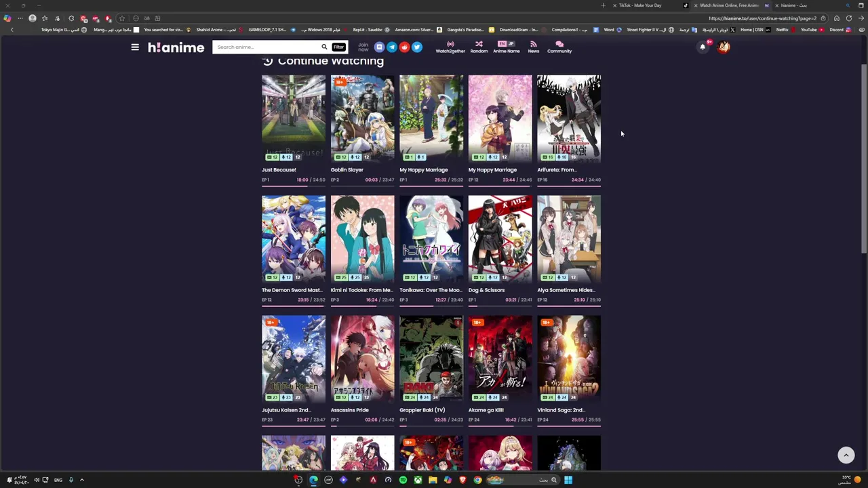This screenshot has height=488, width=868.
Task: Open Vinland Saga: 2nd... poster
Action: [568, 359]
